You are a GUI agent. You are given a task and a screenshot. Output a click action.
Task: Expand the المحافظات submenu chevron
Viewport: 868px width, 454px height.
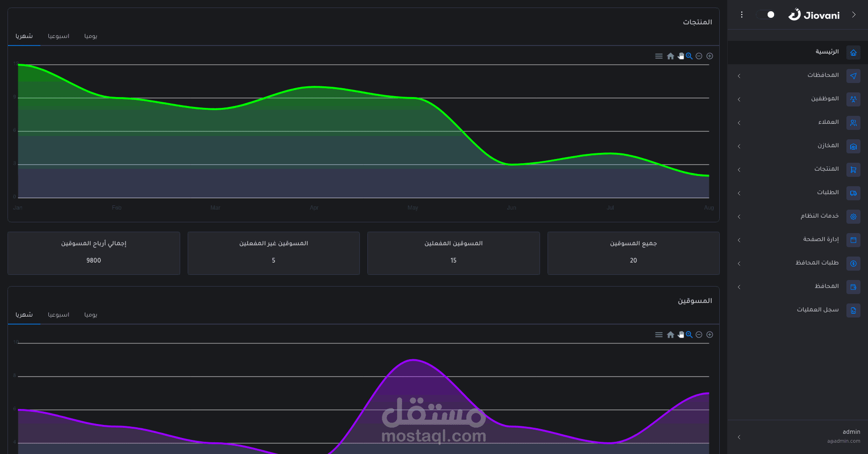[739, 76]
